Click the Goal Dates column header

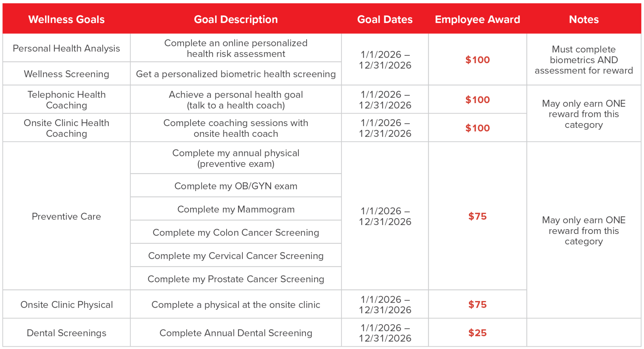point(385,19)
